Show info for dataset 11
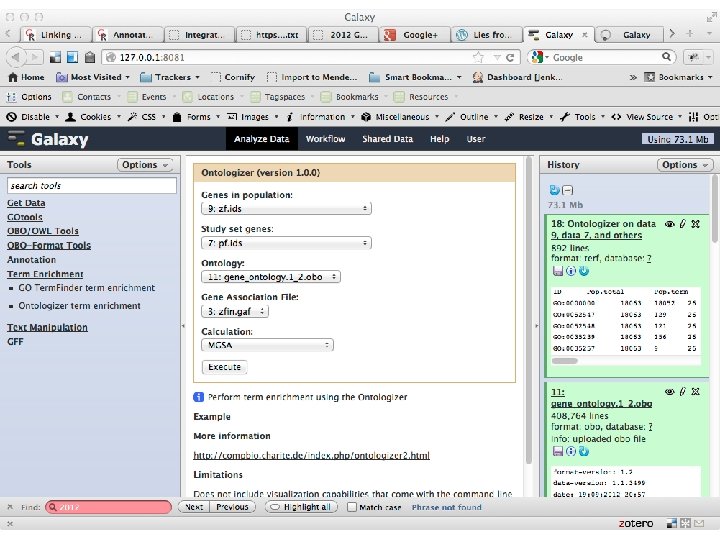 point(571,451)
